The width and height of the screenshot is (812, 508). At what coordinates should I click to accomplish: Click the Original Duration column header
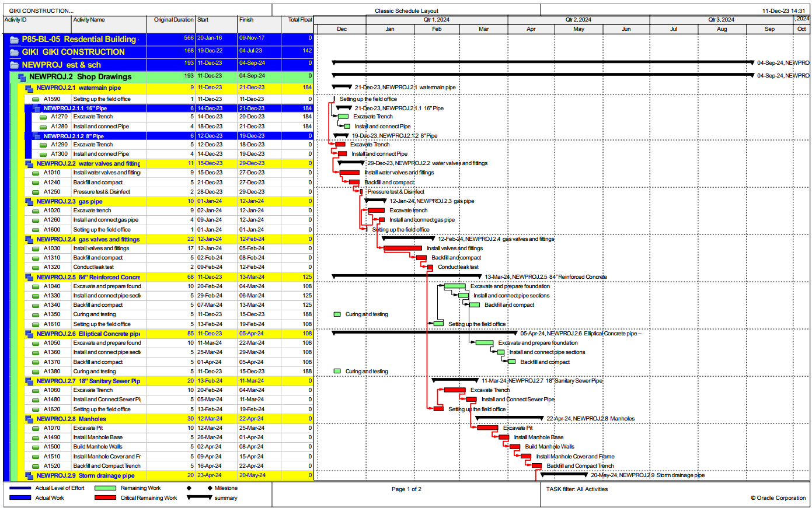click(x=173, y=20)
